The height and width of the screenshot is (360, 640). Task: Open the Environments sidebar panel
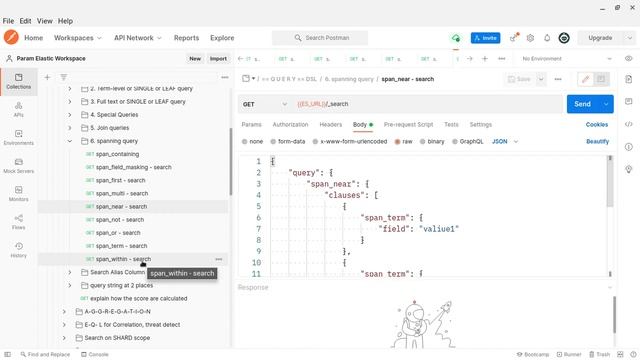(18, 138)
